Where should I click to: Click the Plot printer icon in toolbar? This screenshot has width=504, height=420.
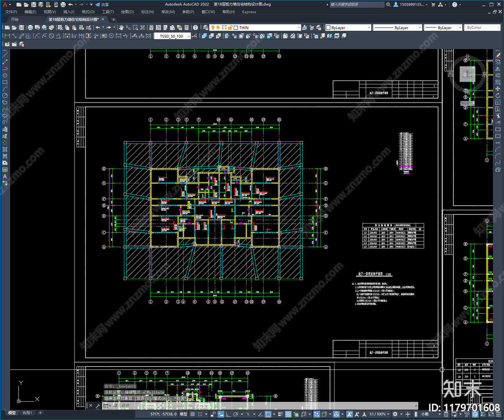(x=30, y=28)
